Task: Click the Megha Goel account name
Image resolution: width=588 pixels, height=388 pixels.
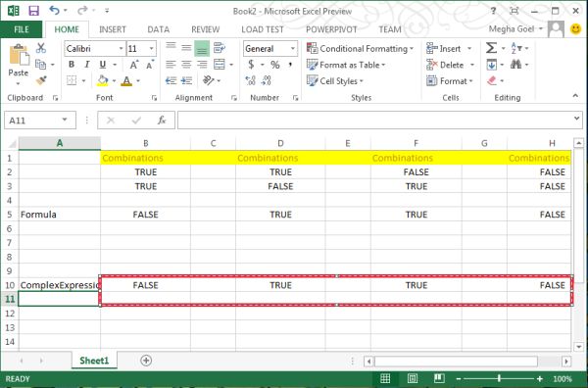Action: pos(512,29)
